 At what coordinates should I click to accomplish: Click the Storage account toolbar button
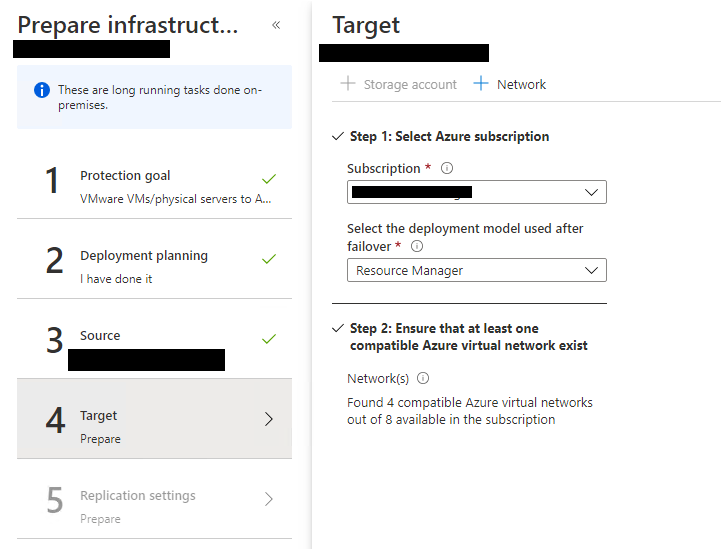pyautogui.click(x=399, y=84)
